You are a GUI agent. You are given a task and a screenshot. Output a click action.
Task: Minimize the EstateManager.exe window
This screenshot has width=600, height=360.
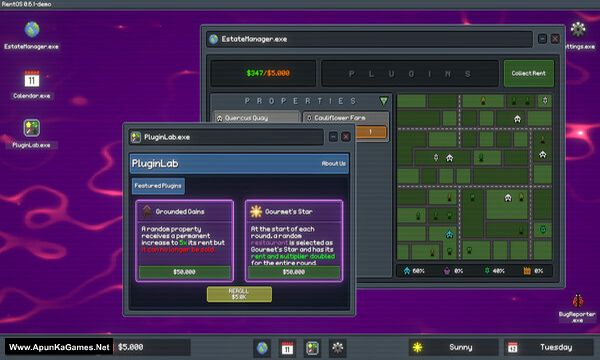tap(542, 39)
